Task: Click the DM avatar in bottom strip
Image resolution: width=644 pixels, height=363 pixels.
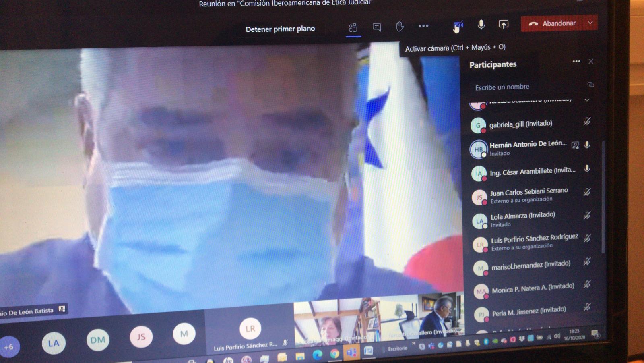Action: 98,340
